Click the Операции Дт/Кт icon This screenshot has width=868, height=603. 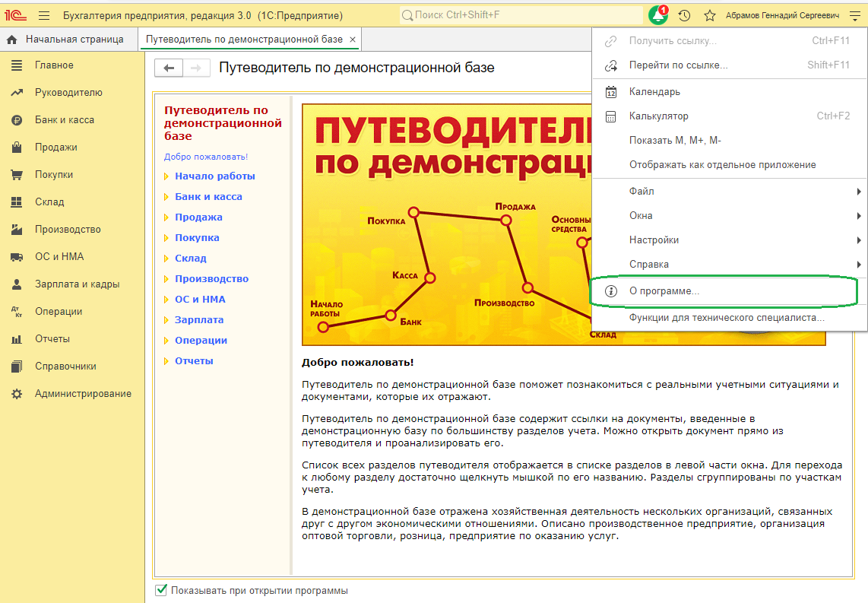17,311
